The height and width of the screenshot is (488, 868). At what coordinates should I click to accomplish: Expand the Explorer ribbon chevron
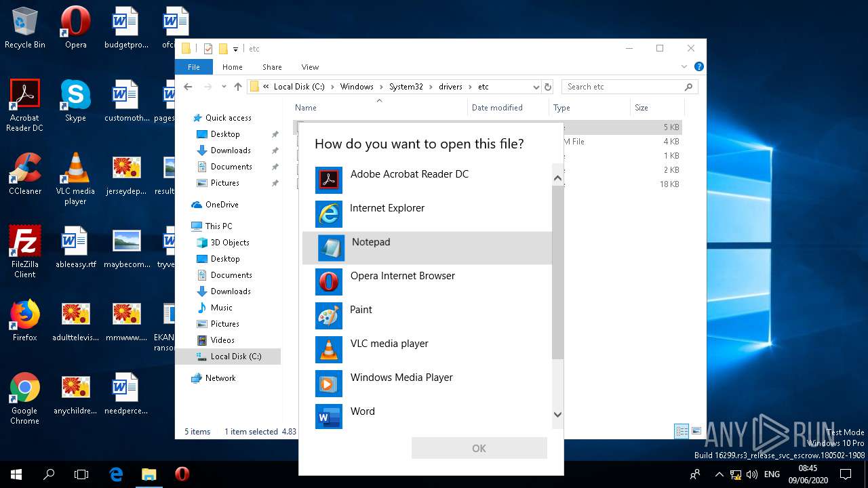(x=684, y=67)
